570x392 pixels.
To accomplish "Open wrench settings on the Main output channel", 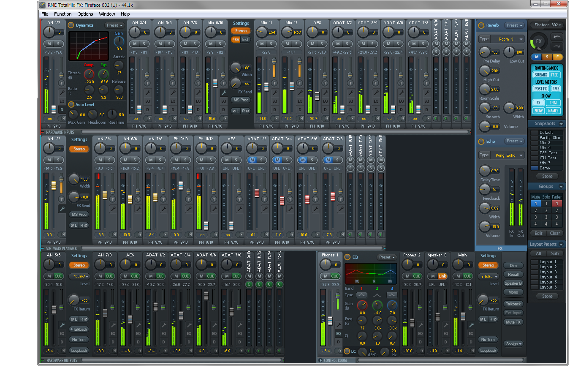I will coord(471,325).
